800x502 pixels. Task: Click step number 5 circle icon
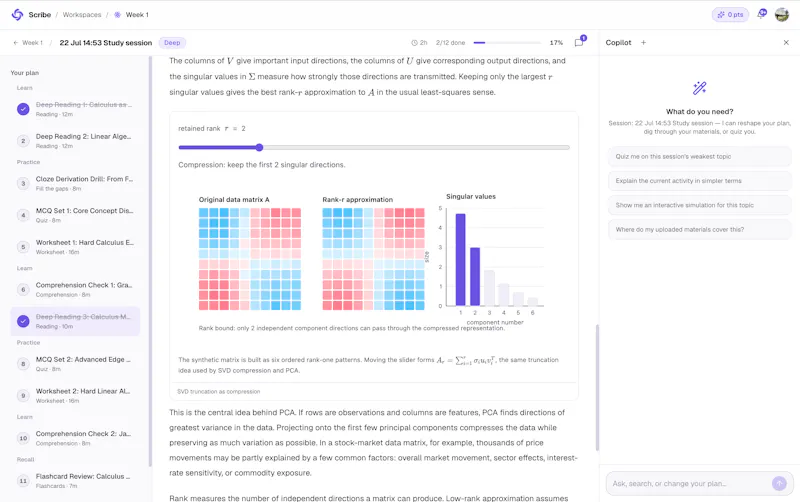pyautogui.click(x=23, y=247)
